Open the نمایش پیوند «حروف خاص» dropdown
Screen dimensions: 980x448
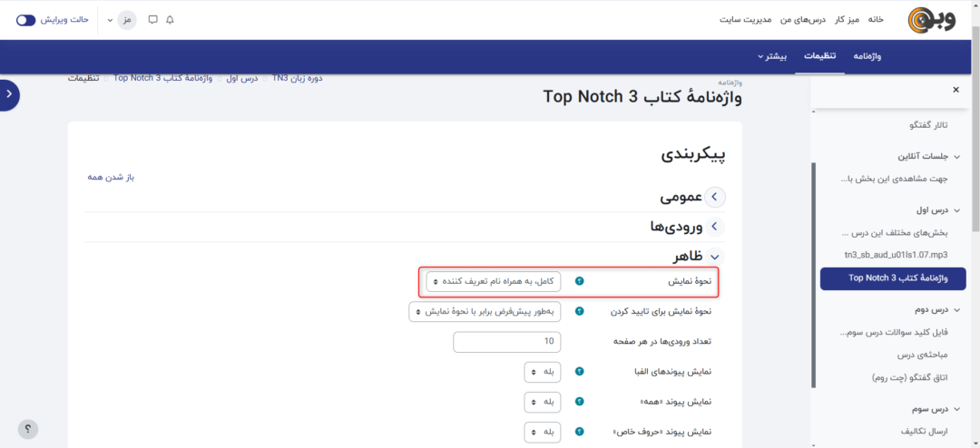[x=543, y=432]
